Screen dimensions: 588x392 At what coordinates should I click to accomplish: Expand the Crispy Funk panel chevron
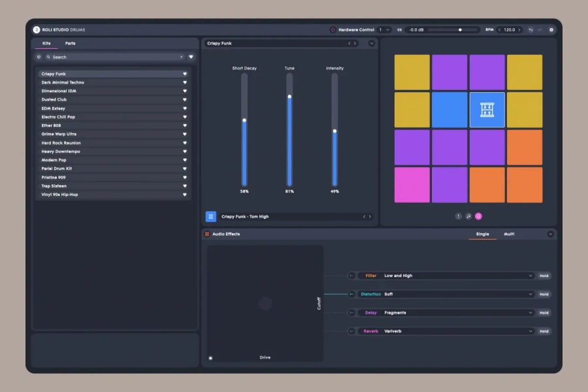tap(372, 44)
